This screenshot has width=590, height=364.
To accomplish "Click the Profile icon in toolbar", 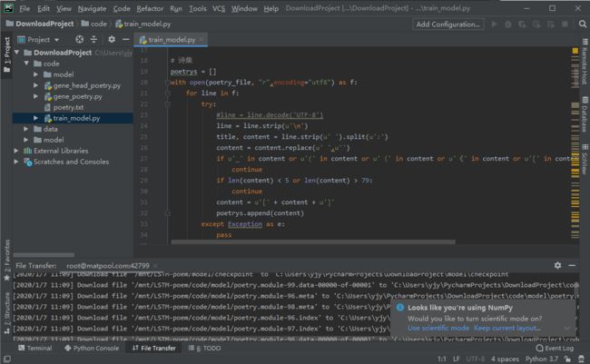I will tap(536, 25).
